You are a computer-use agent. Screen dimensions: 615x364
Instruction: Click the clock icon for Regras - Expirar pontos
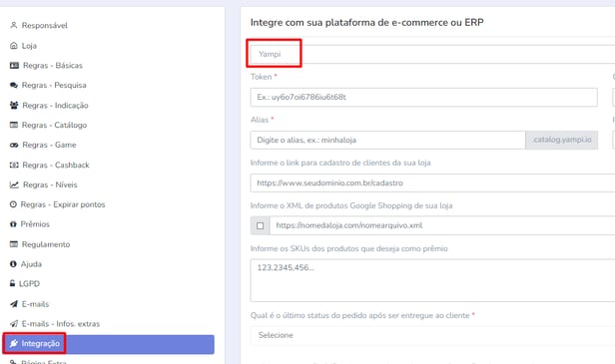point(13,204)
